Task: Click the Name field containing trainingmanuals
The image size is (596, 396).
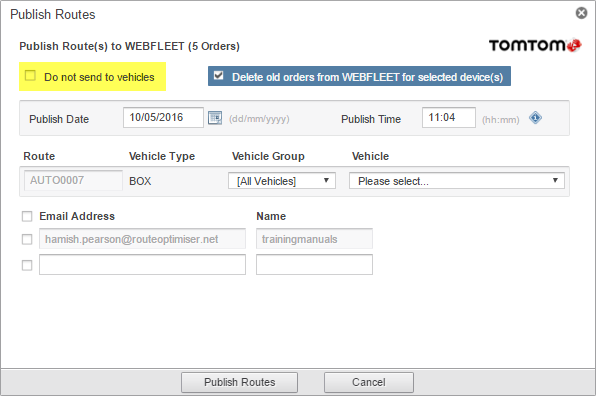Action: point(314,239)
